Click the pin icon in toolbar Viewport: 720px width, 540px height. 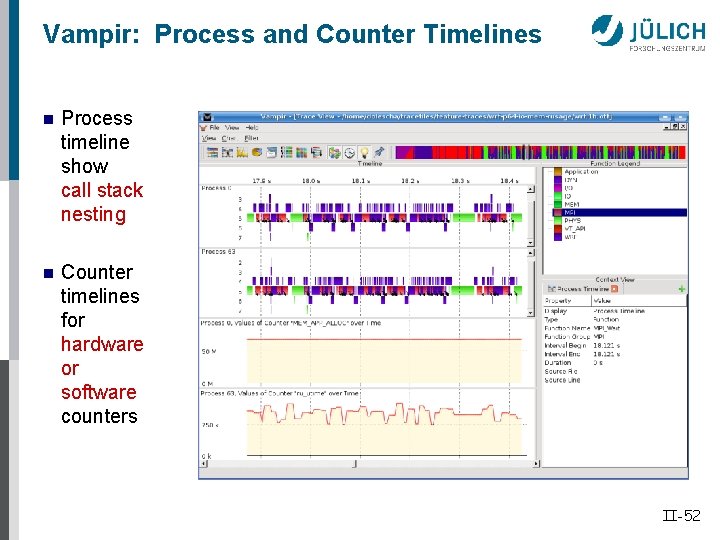pyautogui.click(x=379, y=152)
